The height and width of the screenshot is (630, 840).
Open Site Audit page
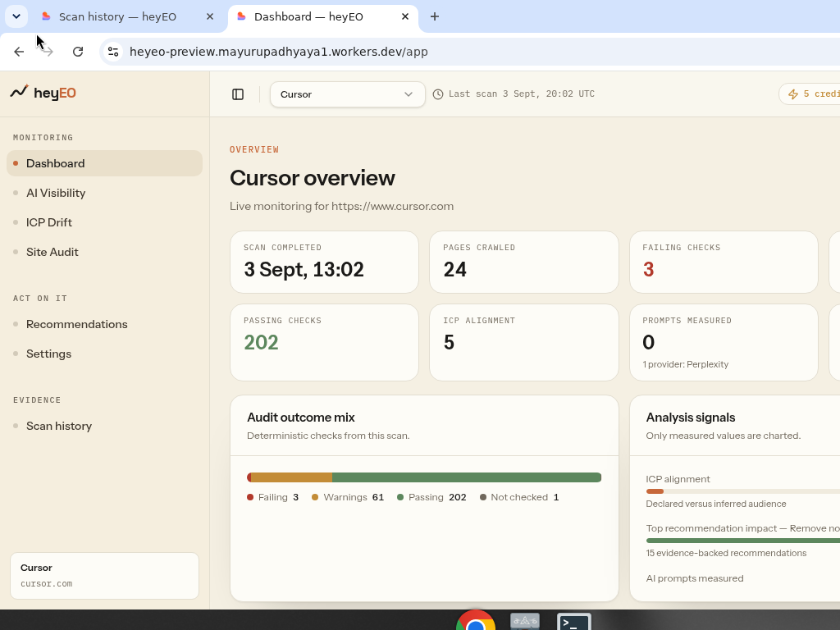104,252
